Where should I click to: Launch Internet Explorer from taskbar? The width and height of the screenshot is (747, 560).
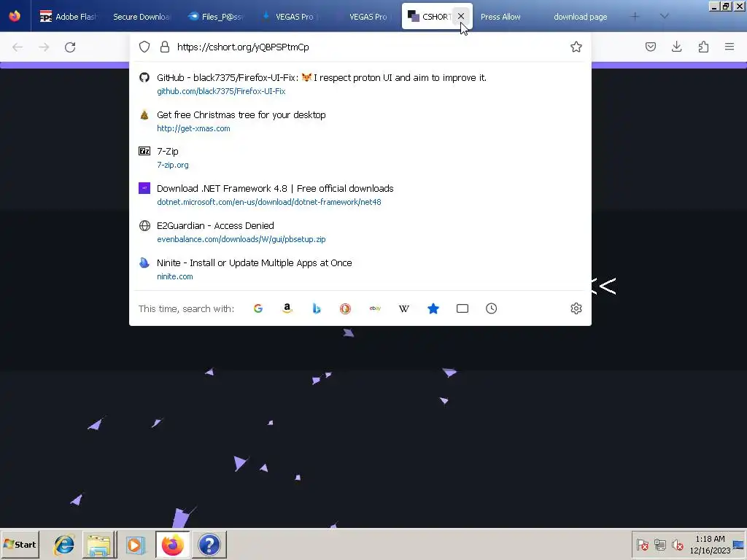coord(64,544)
